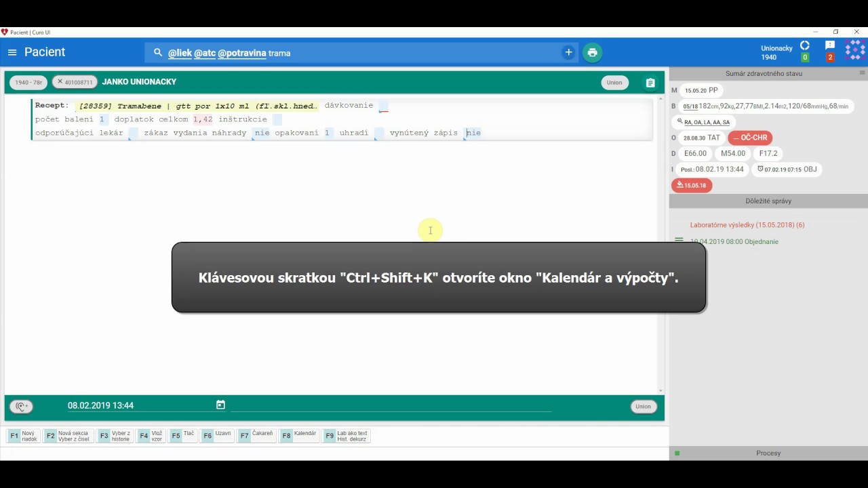Screen dimensions: 868x488
Task: Click the patient name JANKO UNIONACKY
Action: [139, 81]
